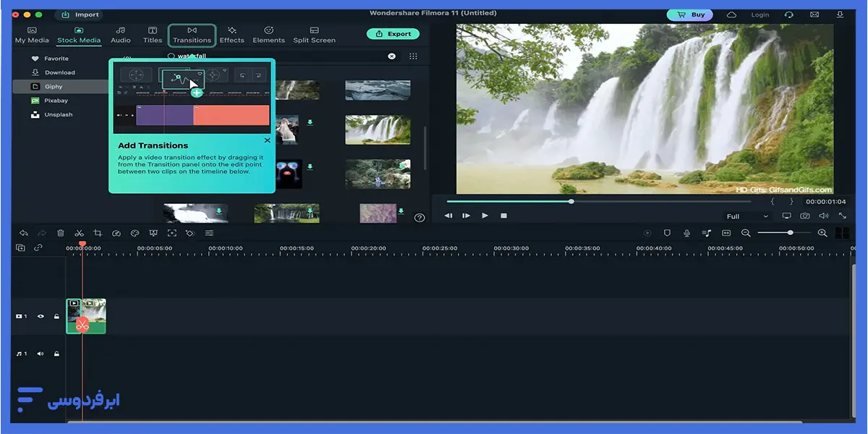Set mark-in point left brace
The image size is (868, 434).
click(x=773, y=202)
